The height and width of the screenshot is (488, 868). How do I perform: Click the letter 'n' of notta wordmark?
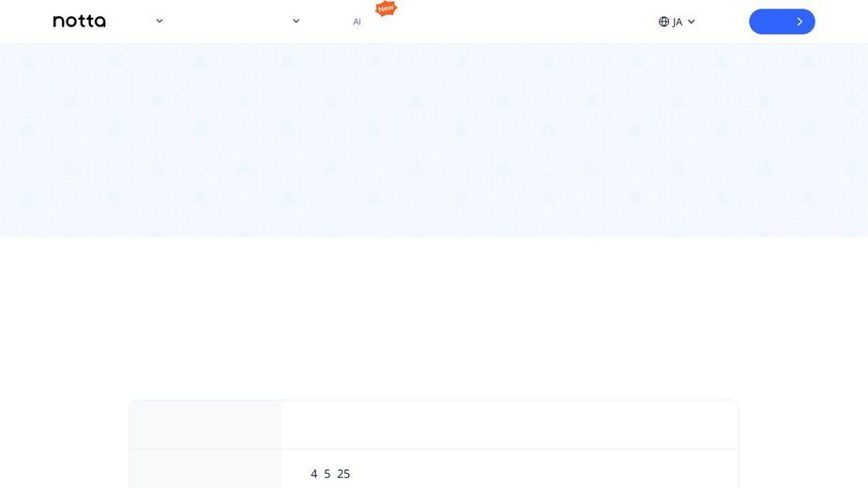(58, 23)
